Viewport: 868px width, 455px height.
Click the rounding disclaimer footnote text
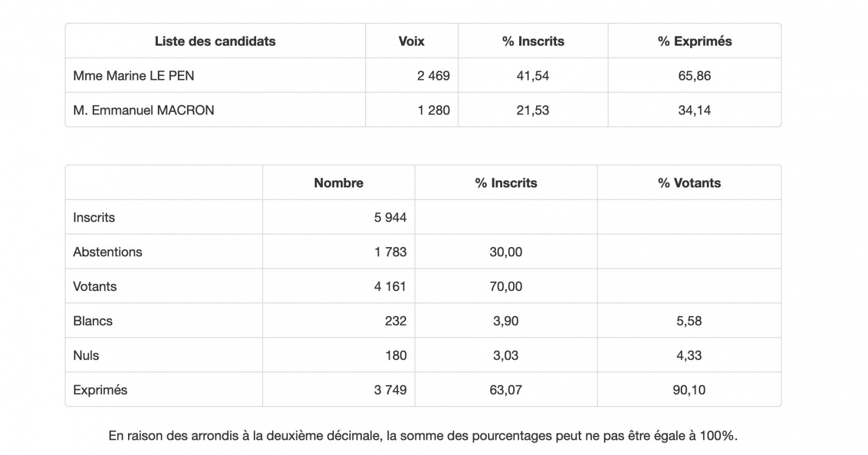coord(423,435)
